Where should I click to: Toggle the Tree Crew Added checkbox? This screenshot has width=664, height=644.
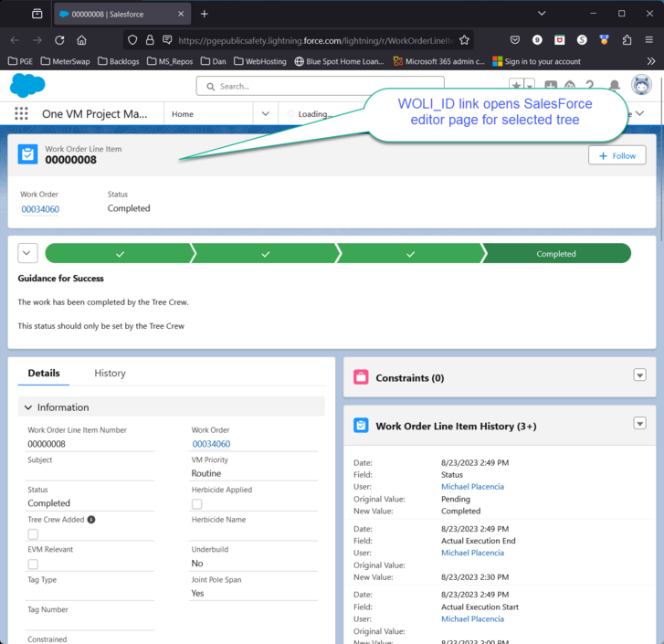(x=33, y=533)
